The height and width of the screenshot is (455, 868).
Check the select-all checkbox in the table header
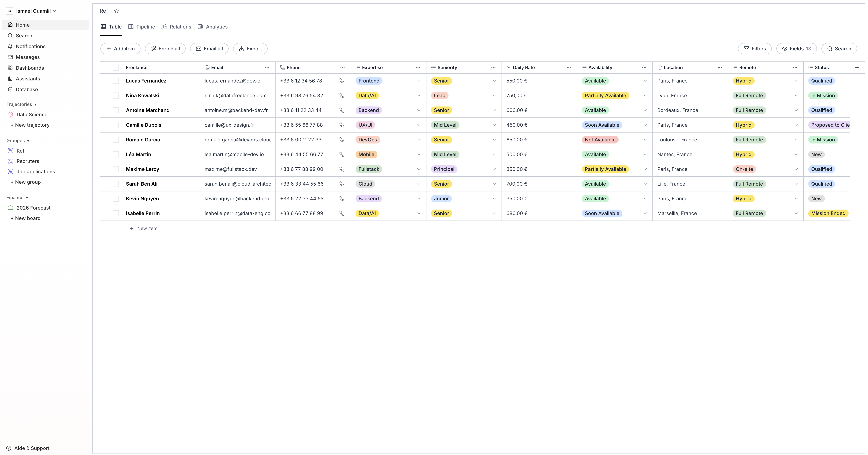[x=116, y=67]
